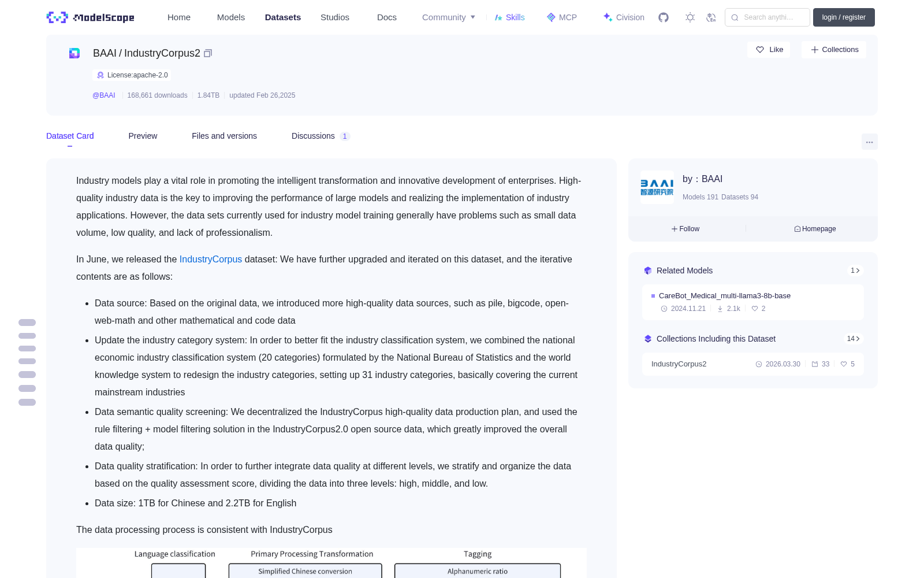This screenshot has height=578, width=924.
Task: Click the plus icon on Collections button
Action: click(815, 50)
